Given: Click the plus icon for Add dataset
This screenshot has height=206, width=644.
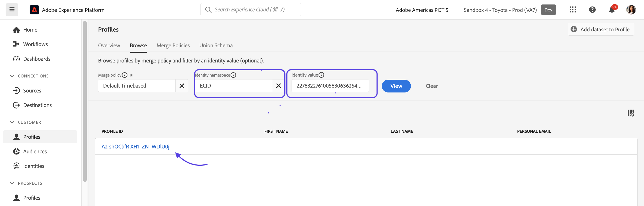Looking at the screenshot, I should [x=574, y=29].
